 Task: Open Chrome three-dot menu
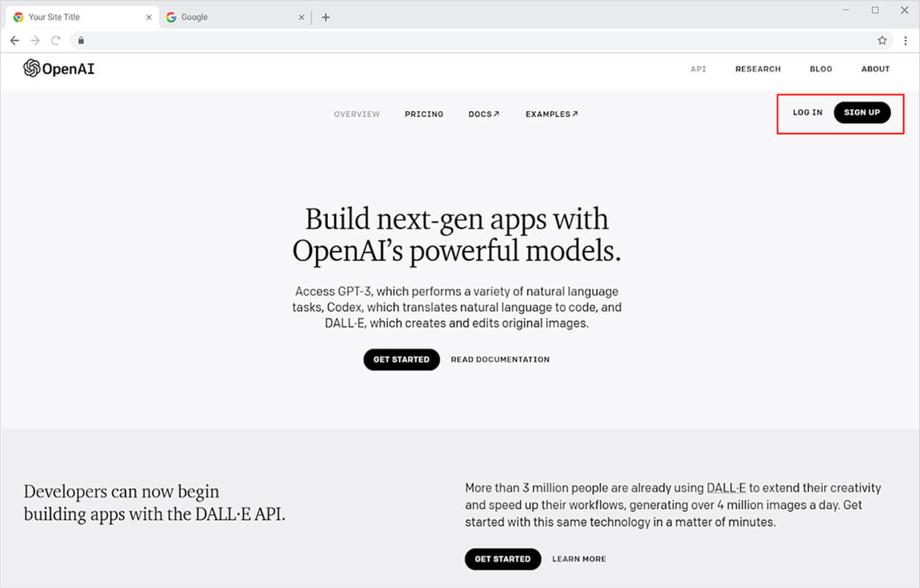click(x=905, y=40)
